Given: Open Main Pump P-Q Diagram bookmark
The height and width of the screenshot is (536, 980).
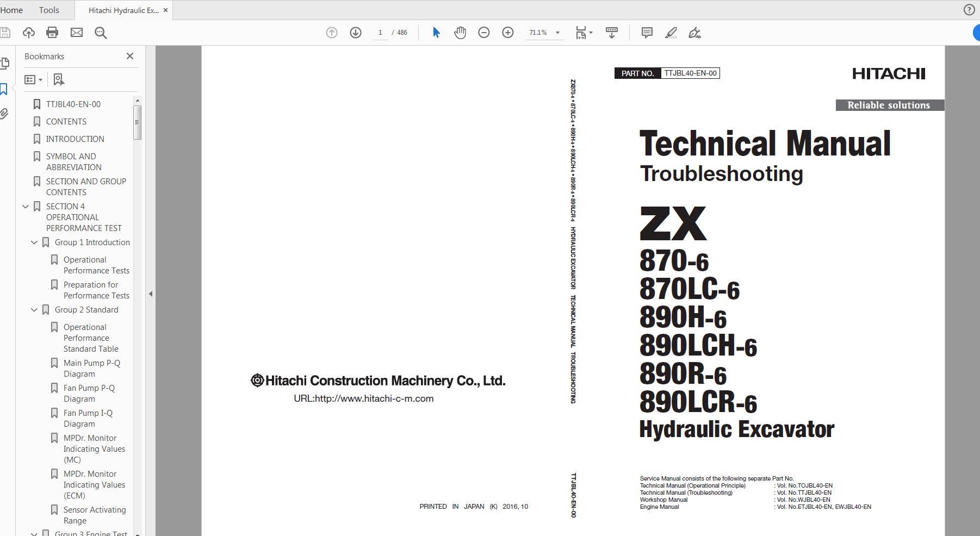Looking at the screenshot, I should click(x=91, y=368).
